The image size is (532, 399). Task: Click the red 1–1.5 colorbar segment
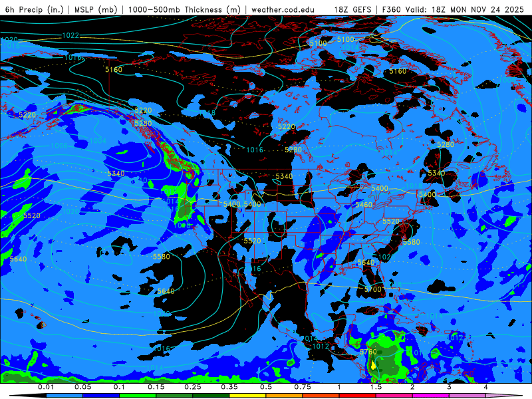tap(358, 396)
